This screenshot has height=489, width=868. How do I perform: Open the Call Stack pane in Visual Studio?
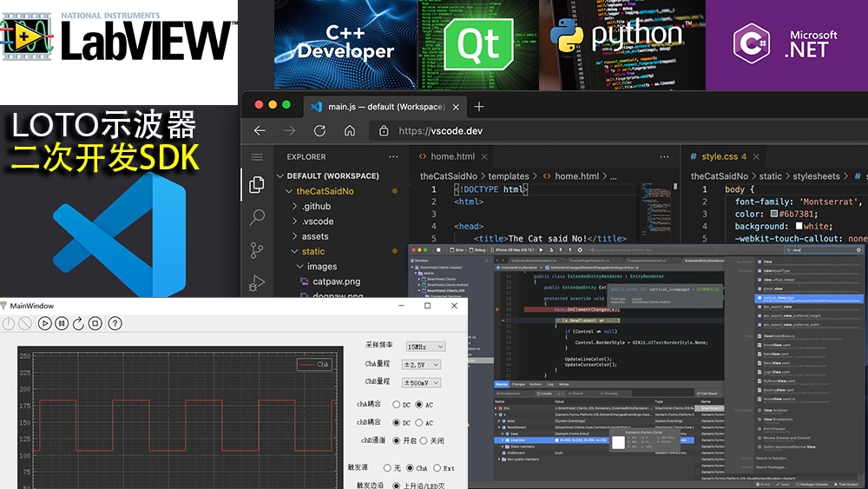pyautogui.click(x=708, y=393)
